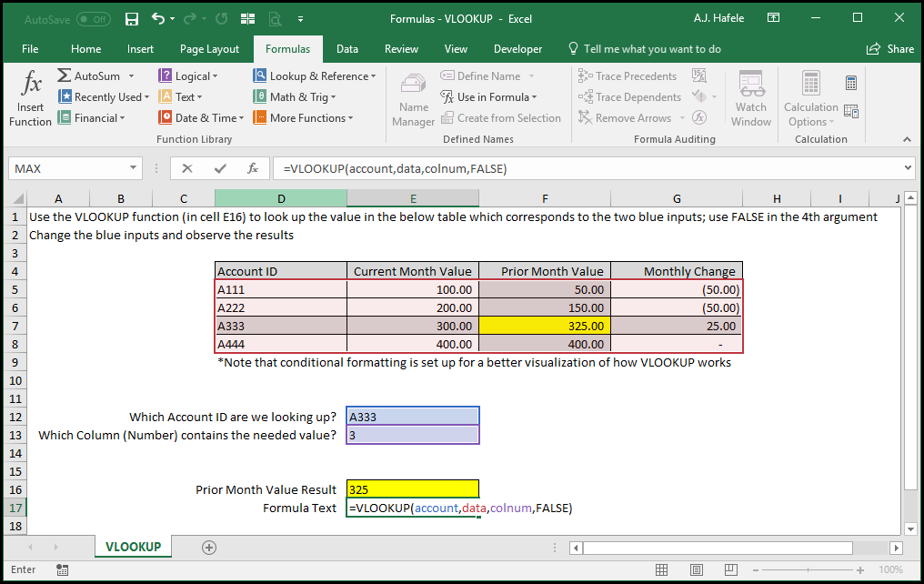
Task: Open the File tab
Action: tap(29, 49)
